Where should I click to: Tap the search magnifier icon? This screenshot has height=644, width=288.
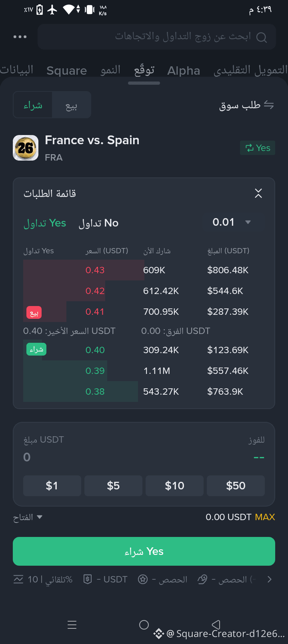click(262, 38)
